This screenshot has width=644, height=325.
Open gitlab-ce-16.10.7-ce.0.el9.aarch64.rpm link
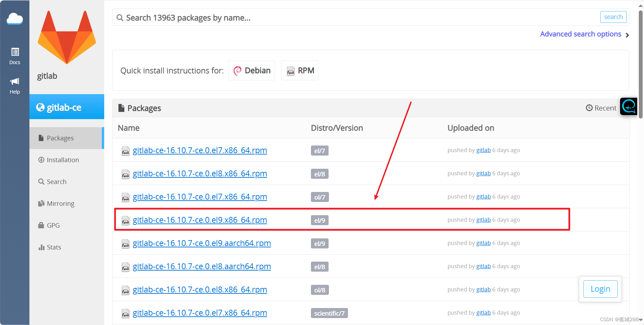pos(202,243)
